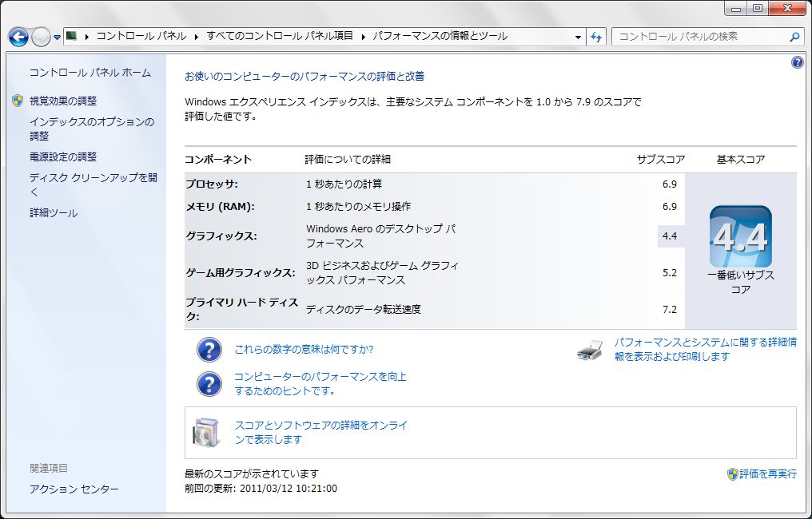Click the highlighted グラフィックス subscore 4.4
Image resolution: width=812 pixels, height=519 pixels.
tap(670, 236)
